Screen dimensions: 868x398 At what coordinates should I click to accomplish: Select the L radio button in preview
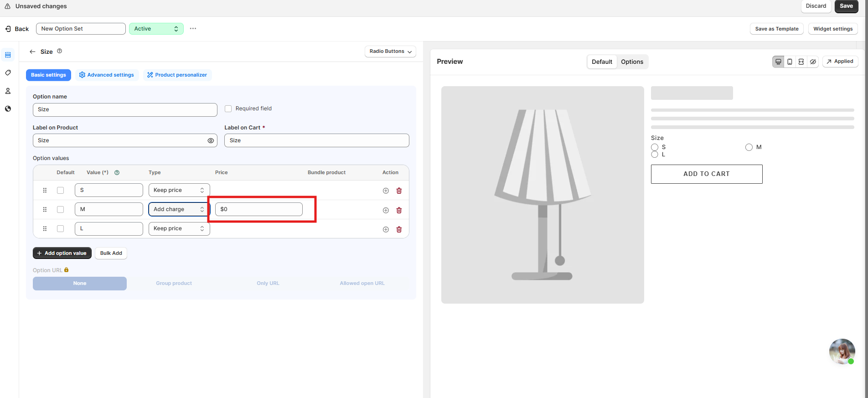(655, 155)
